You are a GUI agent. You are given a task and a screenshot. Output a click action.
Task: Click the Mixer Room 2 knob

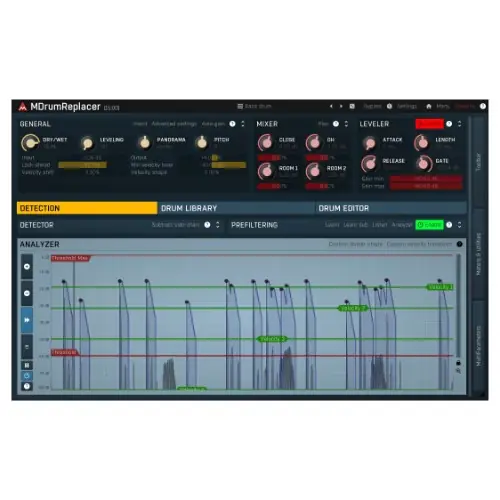click(313, 171)
